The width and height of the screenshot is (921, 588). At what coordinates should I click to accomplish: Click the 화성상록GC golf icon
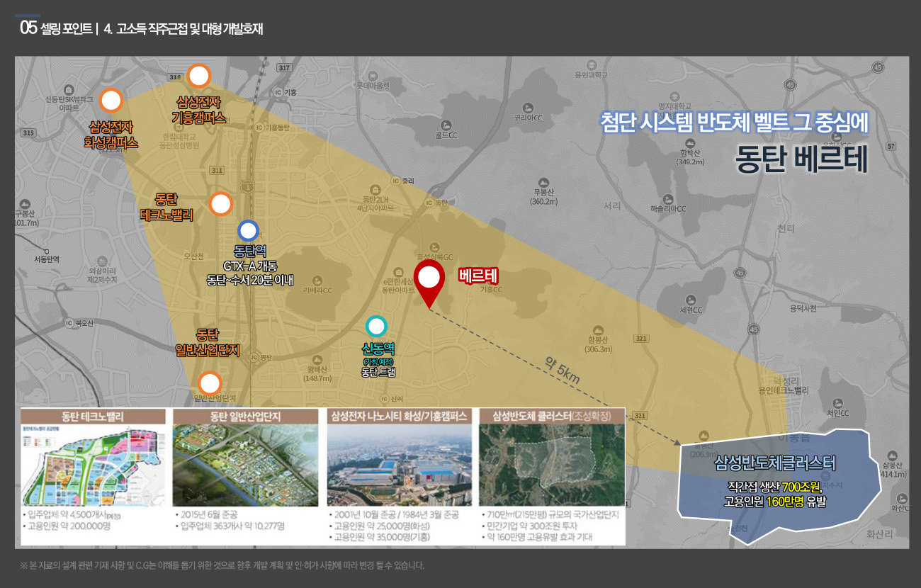tap(434, 247)
